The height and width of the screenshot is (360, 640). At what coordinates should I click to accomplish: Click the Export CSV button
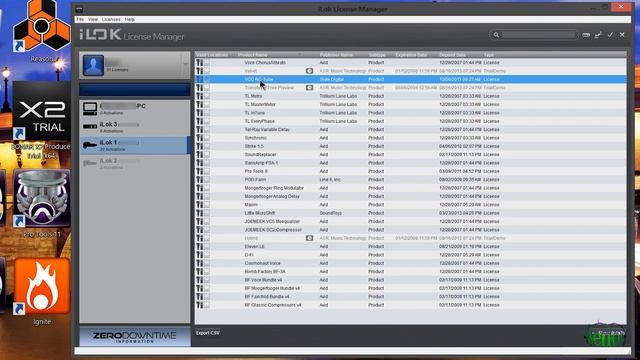click(x=208, y=333)
